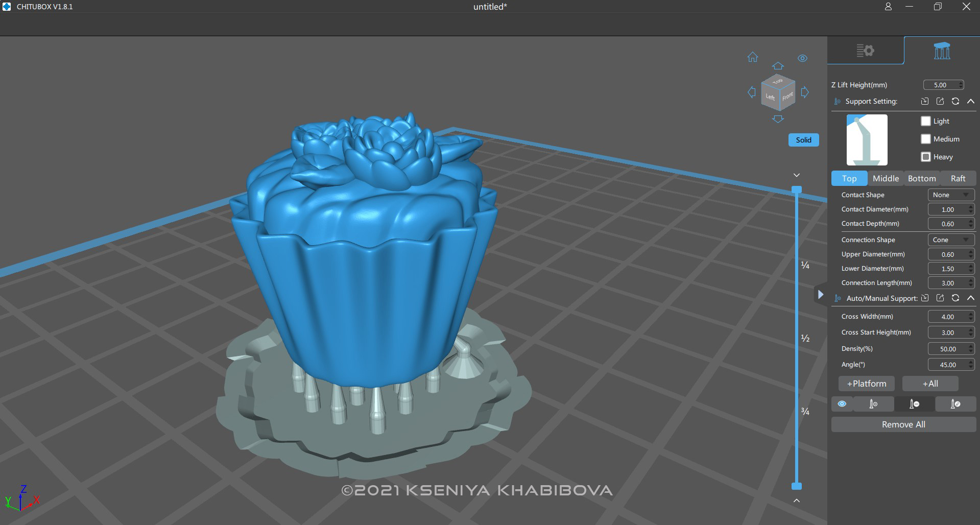The height and width of the screenshot is (525, 980).
Task: Select the Top support tab
Action: coord(849,178)
